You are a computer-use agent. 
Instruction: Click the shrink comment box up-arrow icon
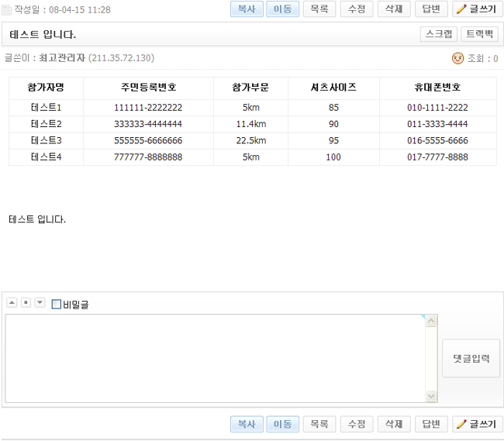(x=12, y=302)
